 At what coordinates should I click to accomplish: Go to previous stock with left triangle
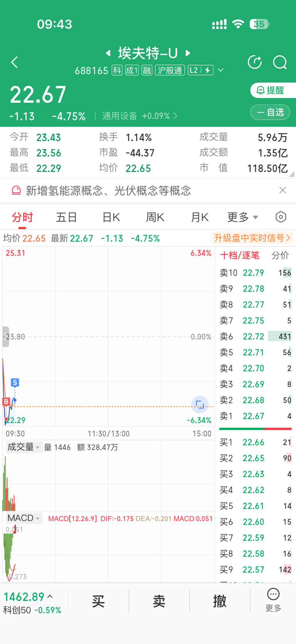pyautogui.click(x=108, y=53)
